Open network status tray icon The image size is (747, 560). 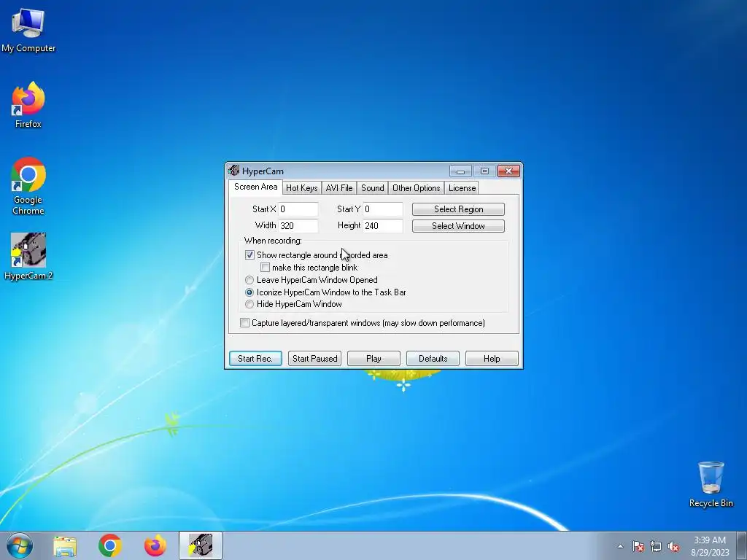656,546
